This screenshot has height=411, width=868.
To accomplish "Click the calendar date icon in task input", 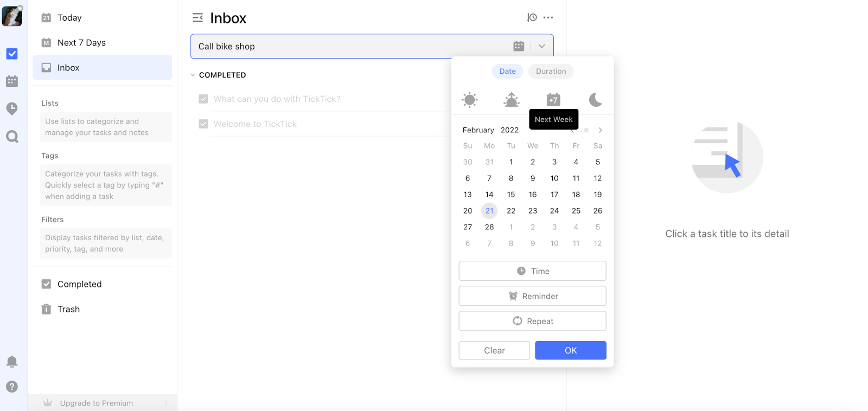I will click(519, 46).
